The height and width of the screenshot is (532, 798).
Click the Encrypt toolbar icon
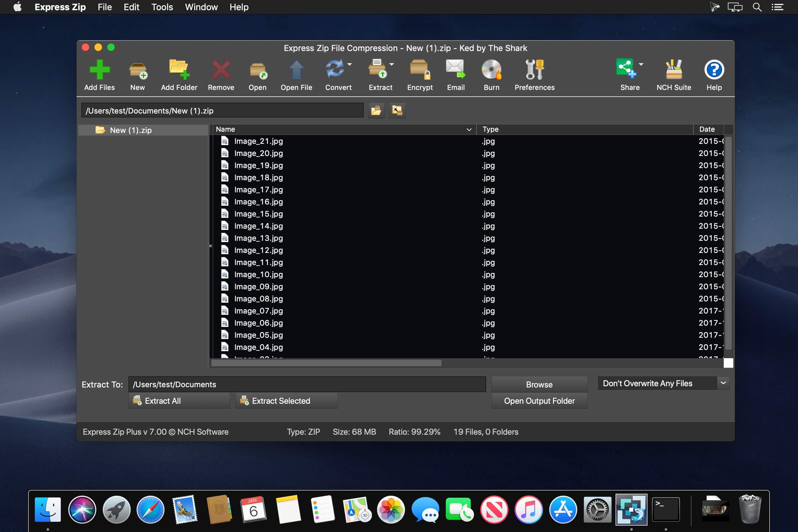pyautogui.click(x=420, y=74)
